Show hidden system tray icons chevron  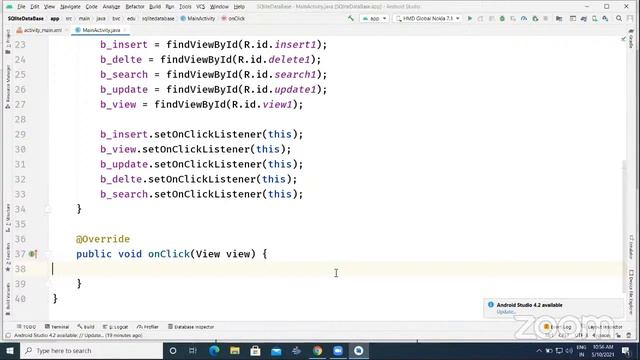[x=539, y=351]
